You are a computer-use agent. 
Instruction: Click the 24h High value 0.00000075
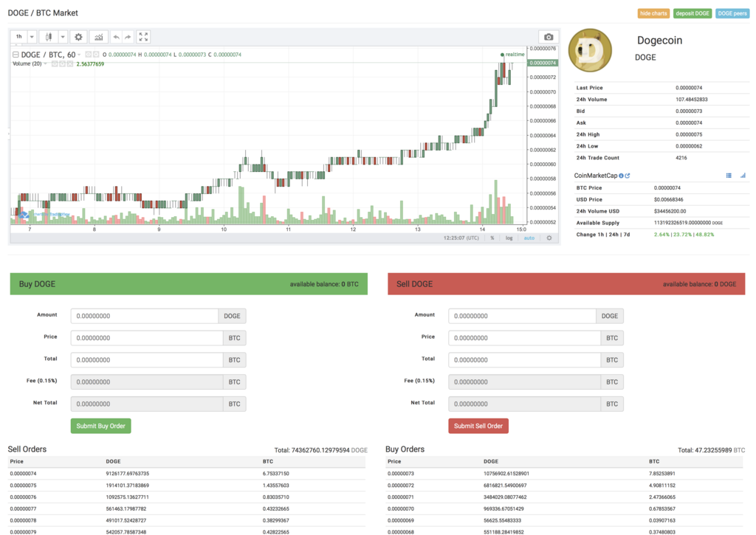pyautogui.click(x=689, y=134)
